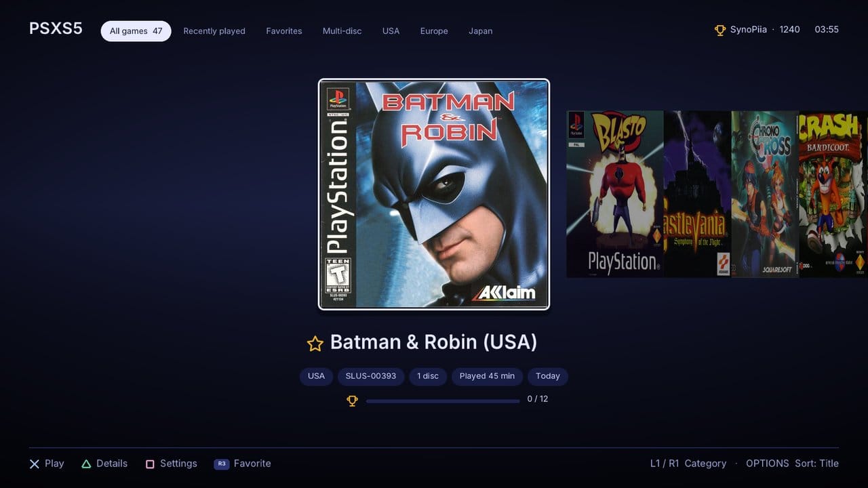Click the 0 / 12 trophy count
This screenshot has height=488, width=868.
538,399
